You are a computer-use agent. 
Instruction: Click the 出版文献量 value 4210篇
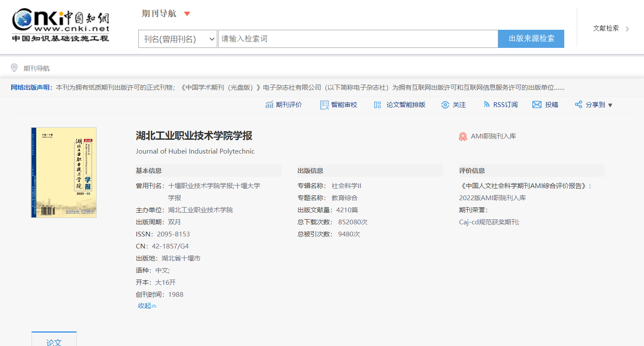[347, 210]
